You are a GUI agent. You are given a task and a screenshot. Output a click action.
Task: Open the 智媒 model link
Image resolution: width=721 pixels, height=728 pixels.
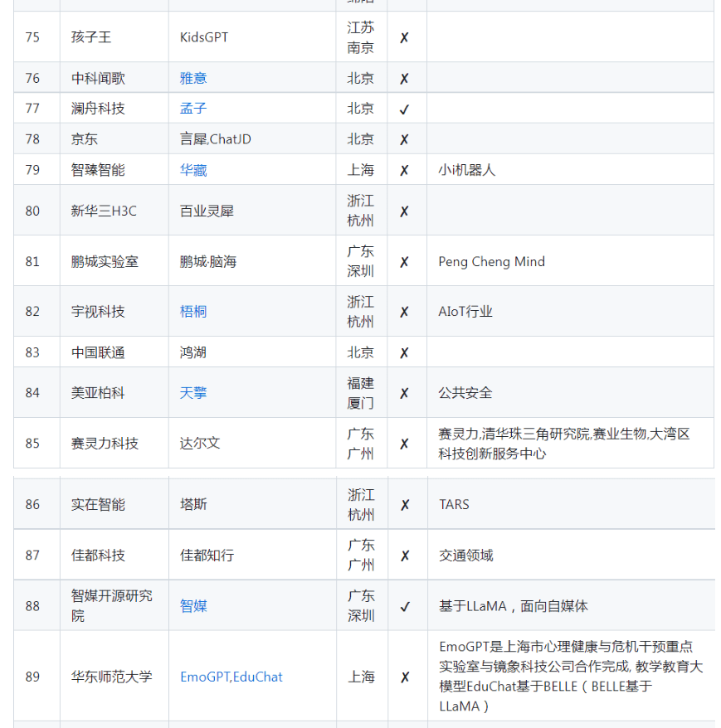click(x=193, y=606)
